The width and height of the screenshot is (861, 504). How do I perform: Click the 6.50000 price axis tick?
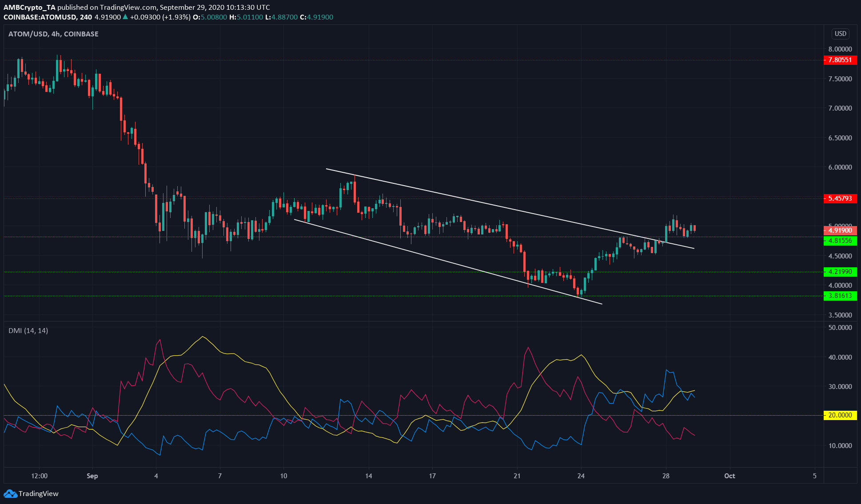tap(840, 138)
